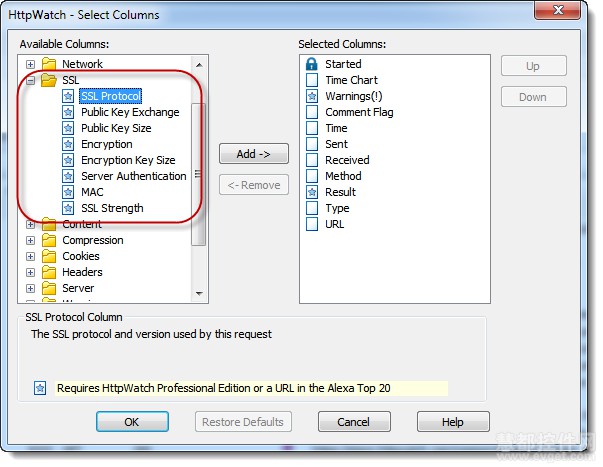The image size is (603, 467).
Task: Cancel the Select Columns dialog
Action: [354, 422]
